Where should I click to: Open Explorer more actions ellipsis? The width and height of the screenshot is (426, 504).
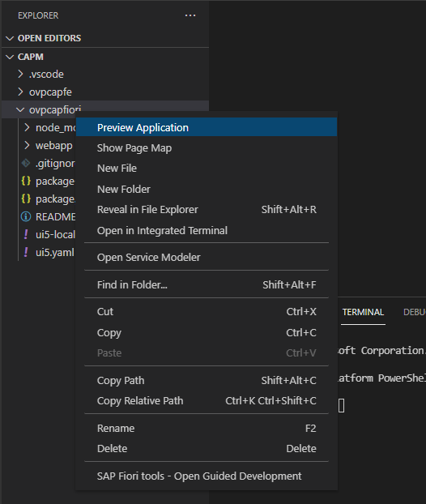coord(190,15)
